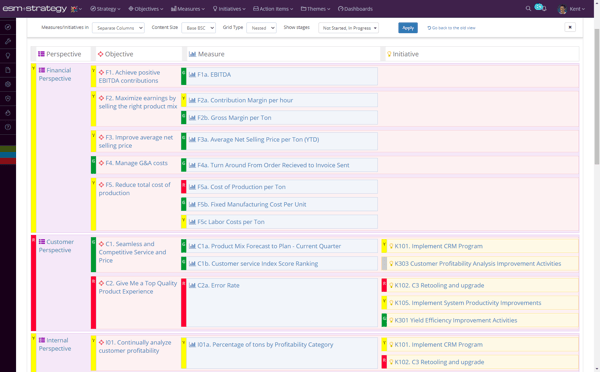The height and width of the screenshot is (372, 600).
Task: Click green status swatch beside F4 objective
Action: pyautogui.click(x=93, y=165)
